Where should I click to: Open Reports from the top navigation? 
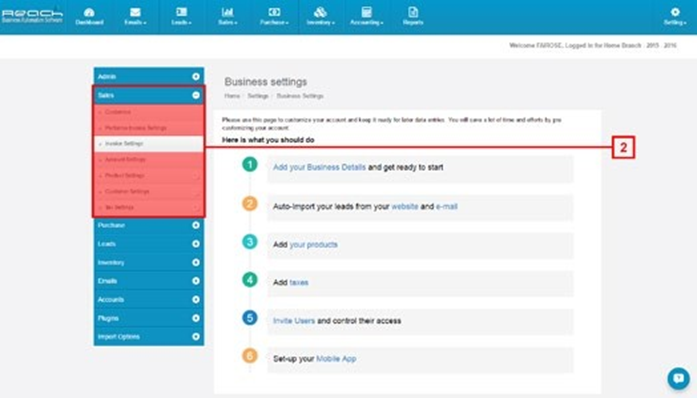coord(413,16)
